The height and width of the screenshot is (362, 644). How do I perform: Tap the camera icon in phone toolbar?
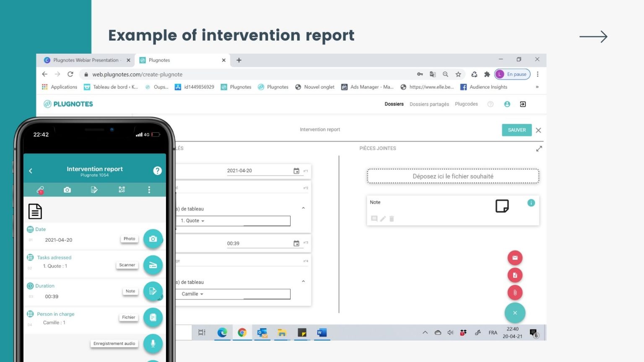click(x=67, y=190)
